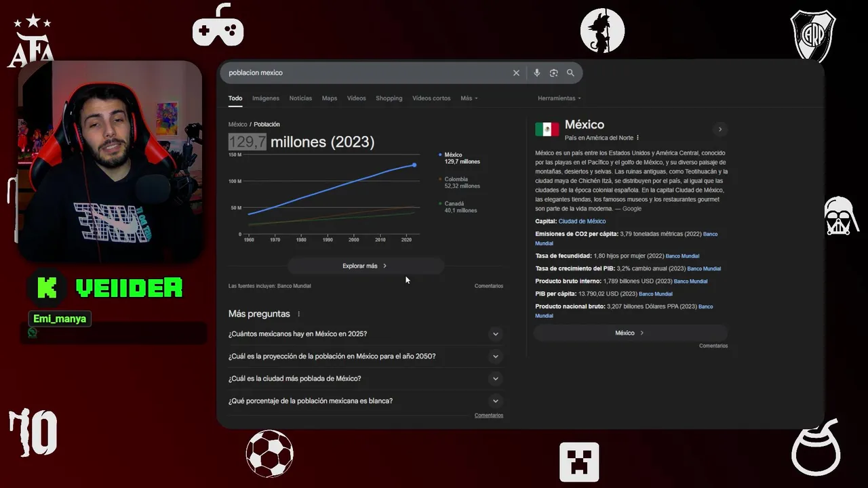Click the magnifier search icon
This screenshot has width=868, height=488.
click(x=570, y=73)
